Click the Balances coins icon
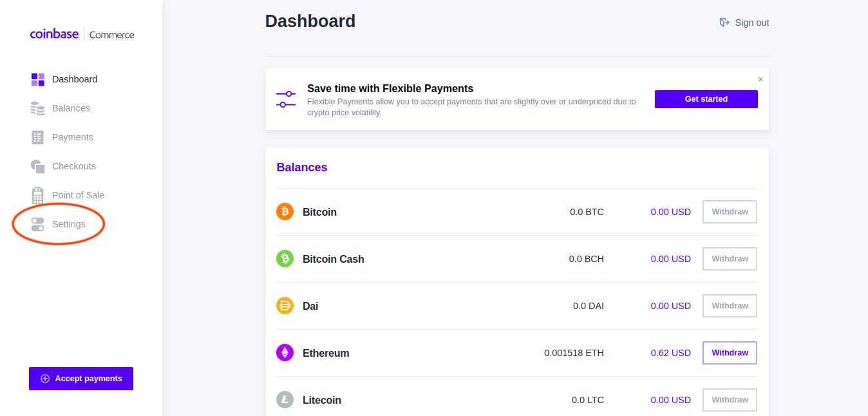The height and width of the screenshot is (416, 868). pyautogui.click(x=38, y=108)
